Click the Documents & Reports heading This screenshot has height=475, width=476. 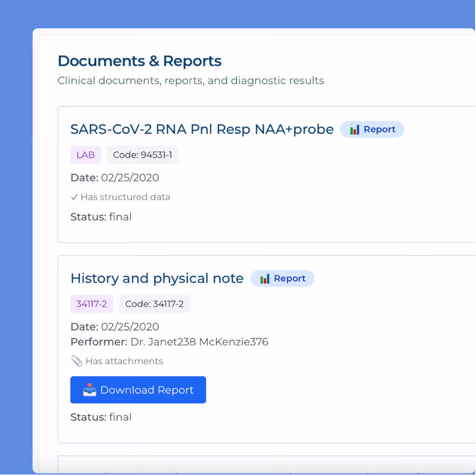(139, 61)
